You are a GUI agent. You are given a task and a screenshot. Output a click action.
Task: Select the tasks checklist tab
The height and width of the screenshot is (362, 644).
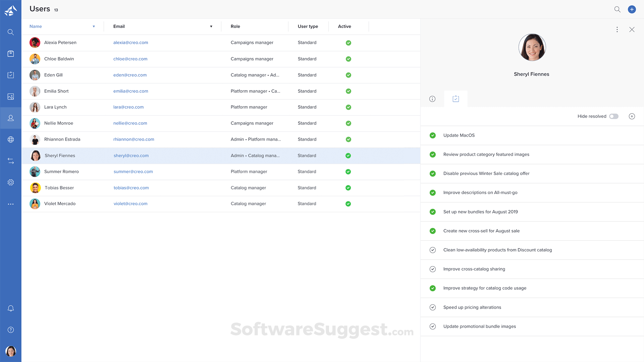click(x=455, y=99)
